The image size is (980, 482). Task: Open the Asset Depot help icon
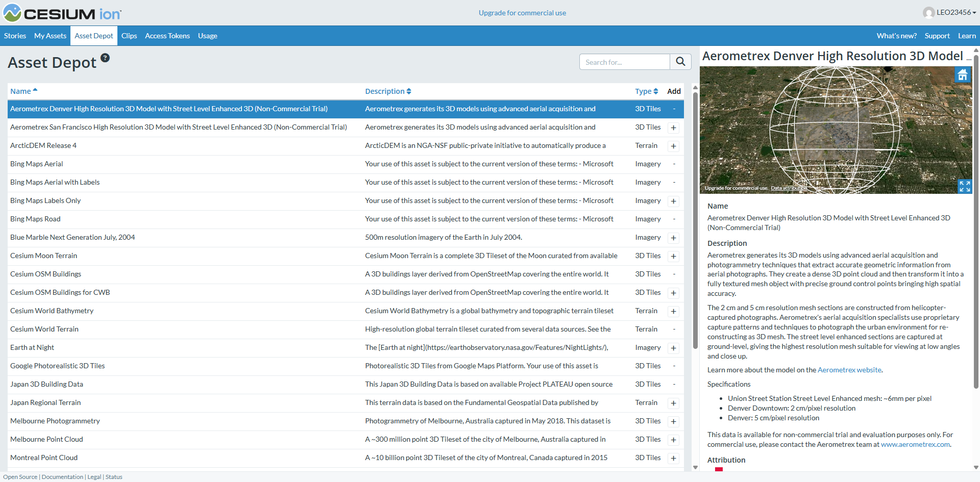tap(105, 58)
